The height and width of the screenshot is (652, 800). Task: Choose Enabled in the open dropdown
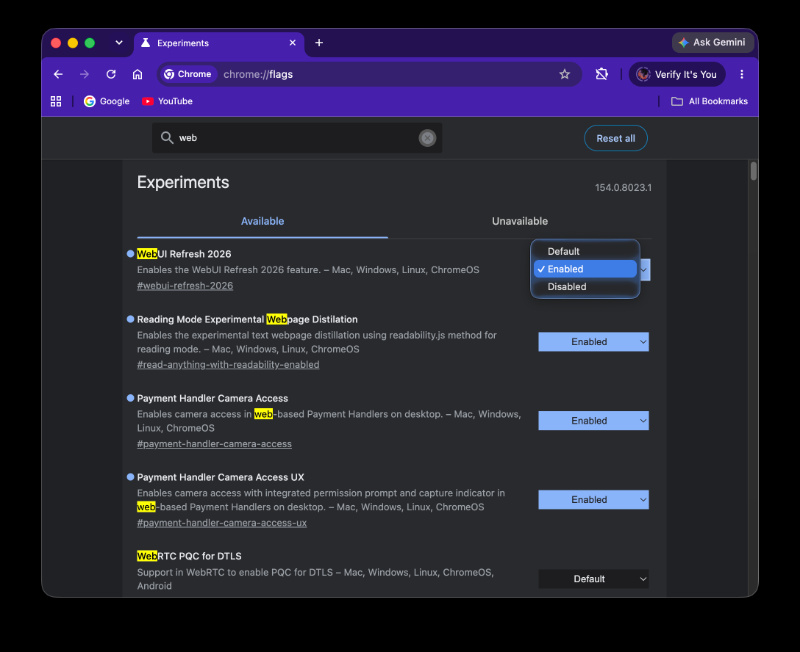click(585, 269)
